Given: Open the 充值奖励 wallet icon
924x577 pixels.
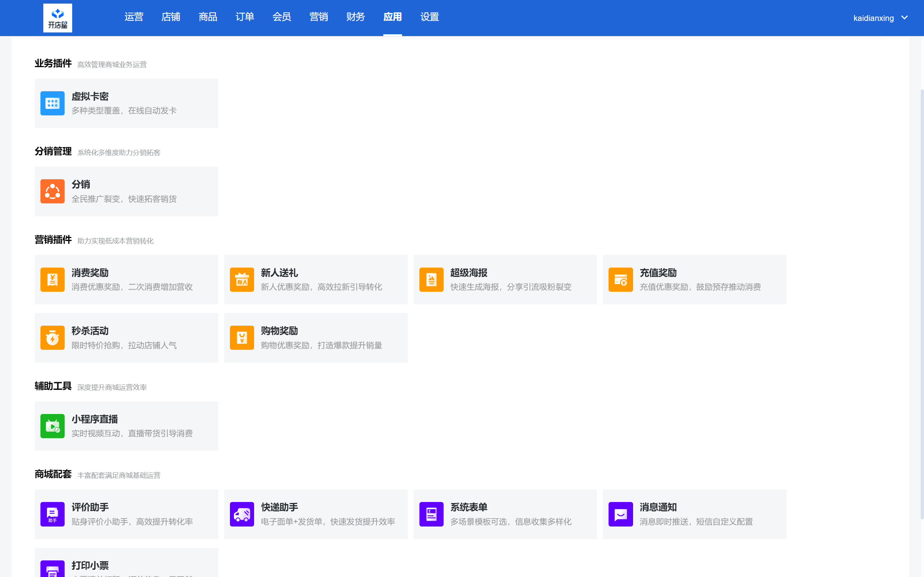Looking at the screenshot, I should [620, 280].
